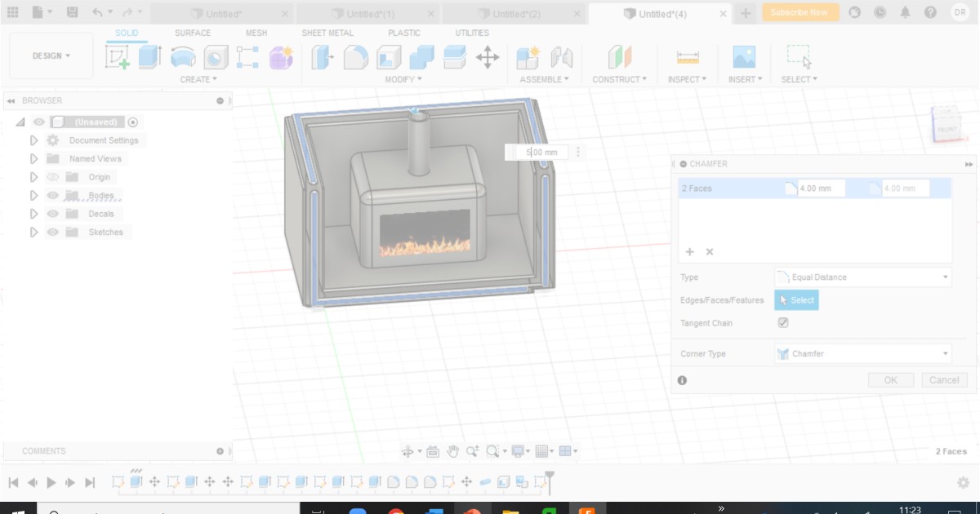Hide the unsaved document with its eye toggle
Image resolution: width=980 pixels, height=514 pixels.
(38, 121)
